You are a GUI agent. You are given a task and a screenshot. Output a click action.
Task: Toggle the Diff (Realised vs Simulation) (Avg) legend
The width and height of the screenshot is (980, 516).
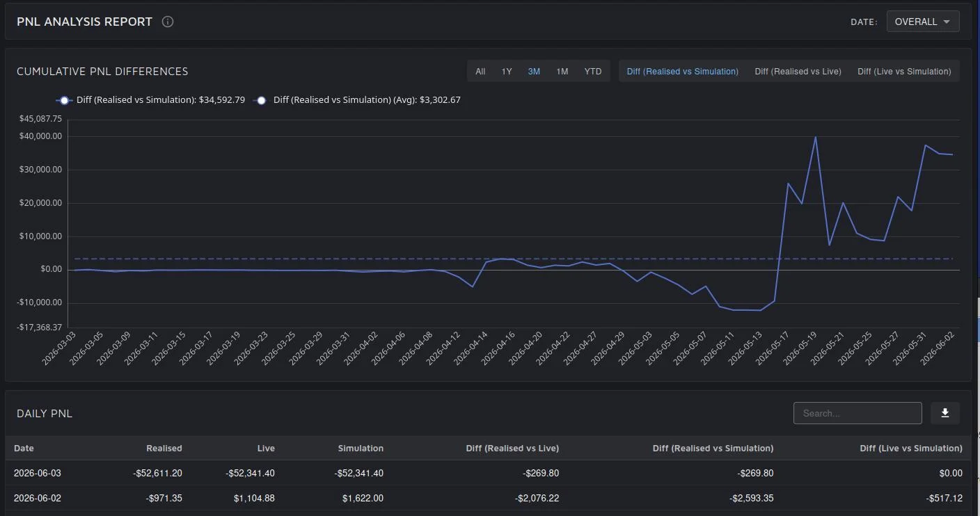[358, 100]
